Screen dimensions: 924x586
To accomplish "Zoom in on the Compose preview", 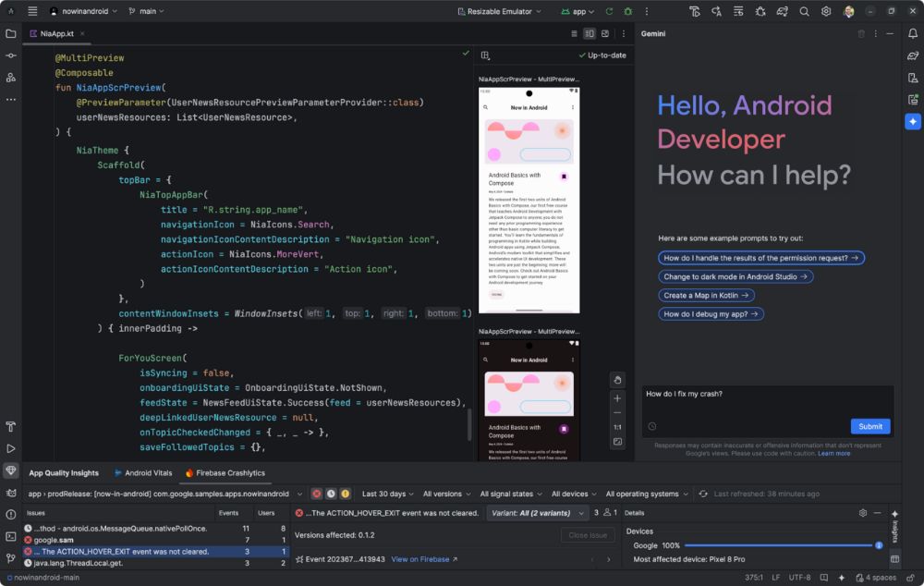I will coord(617,398).
